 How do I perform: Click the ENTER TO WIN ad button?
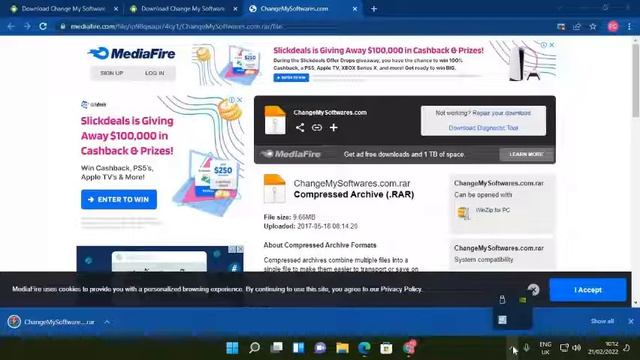(x=119, y=200)
